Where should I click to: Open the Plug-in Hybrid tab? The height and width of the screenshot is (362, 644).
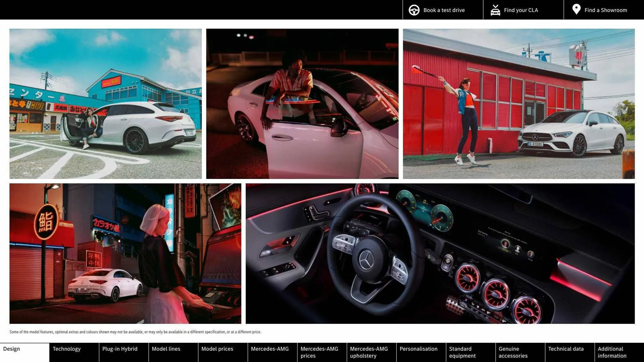(x=120, y=349)
